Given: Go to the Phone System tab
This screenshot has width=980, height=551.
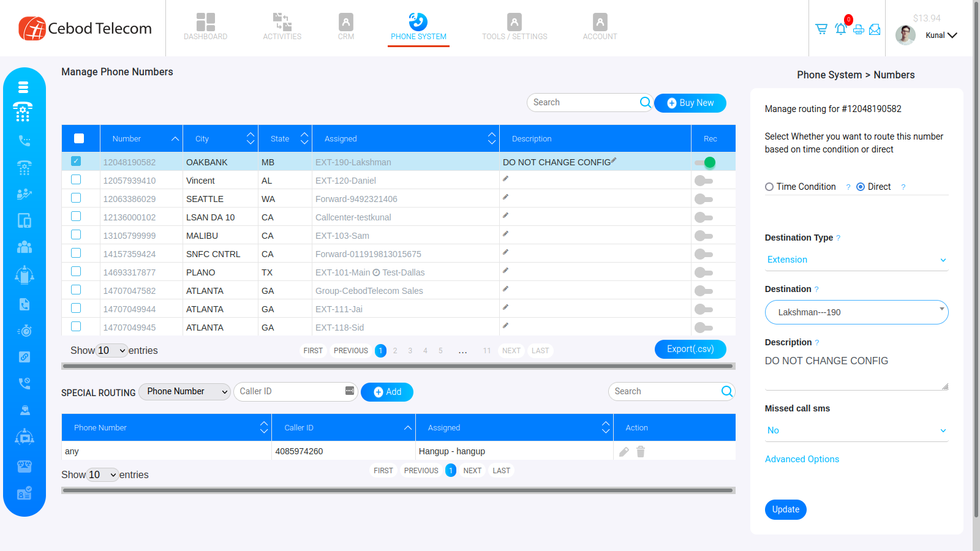Looking at the screenshot, I should [418, 26].
